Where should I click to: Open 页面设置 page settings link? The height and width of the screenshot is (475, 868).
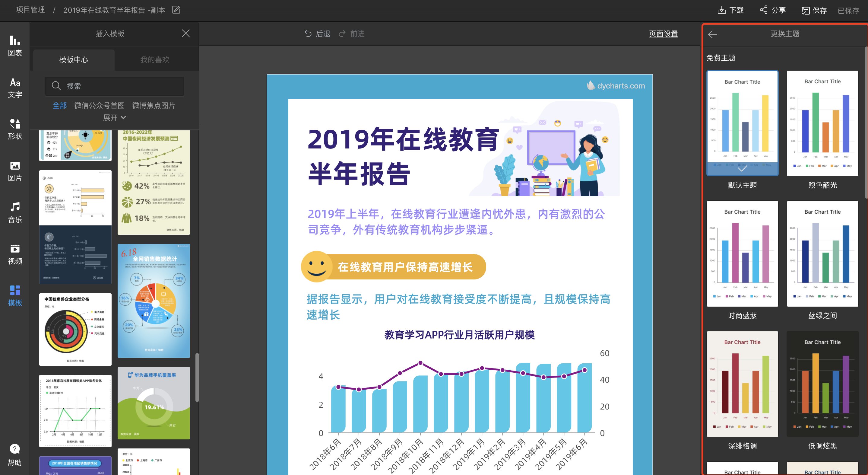663,34
